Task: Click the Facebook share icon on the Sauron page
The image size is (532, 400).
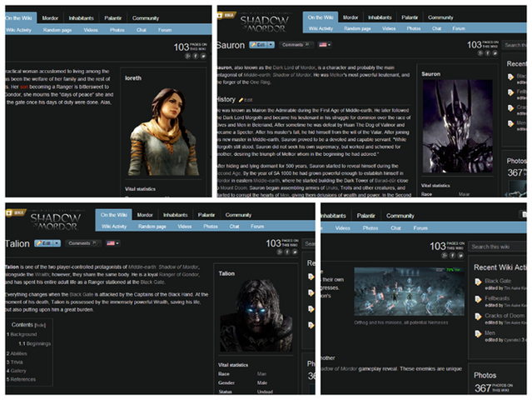Action: [488, 53]
